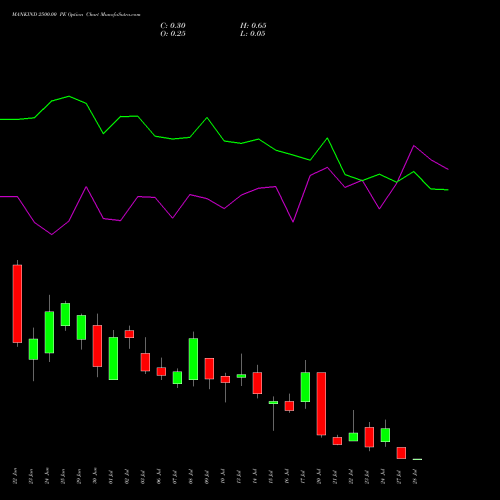The image size is (500, 500).
Task: Select the 21 Jul date label
Action: (x=335, y=476)
